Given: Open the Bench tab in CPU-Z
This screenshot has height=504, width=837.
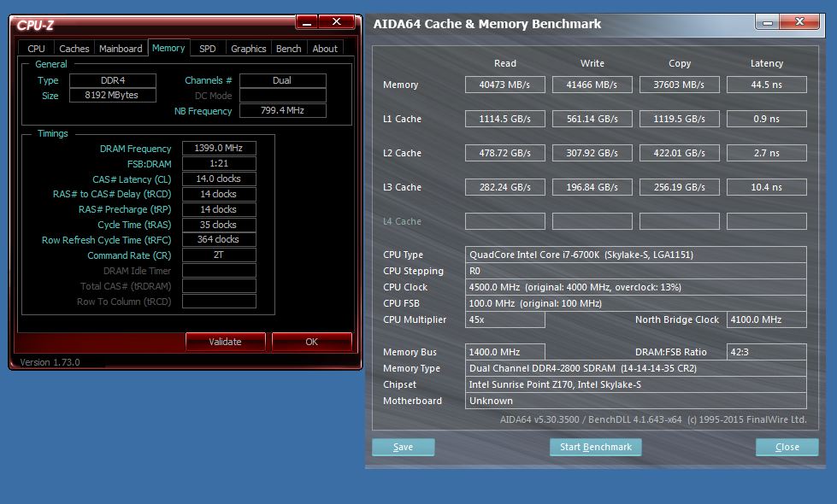Looking at the screenshot, I should coord(289,49).
